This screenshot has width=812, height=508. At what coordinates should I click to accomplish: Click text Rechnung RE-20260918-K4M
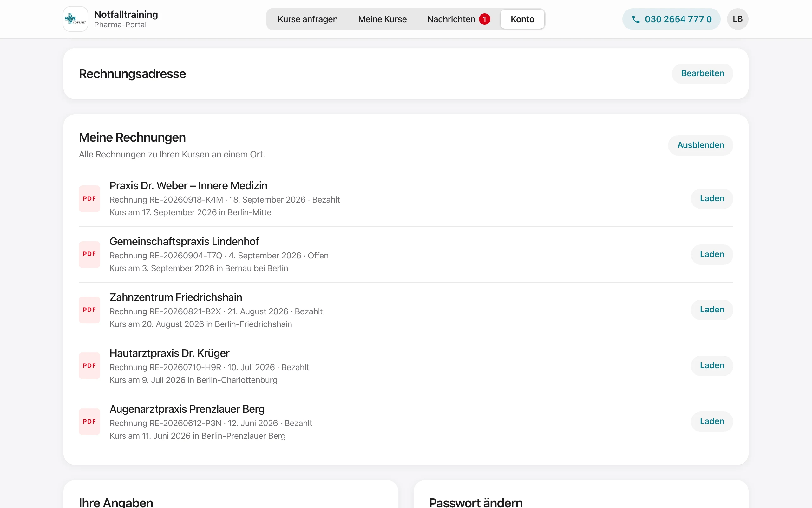tap(166, 200)
